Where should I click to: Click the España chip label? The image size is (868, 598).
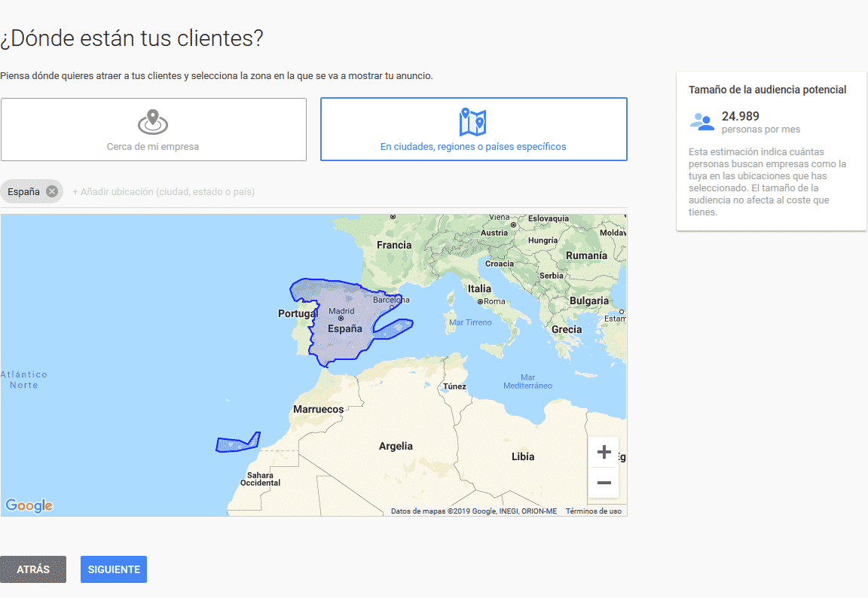[23, 191]
